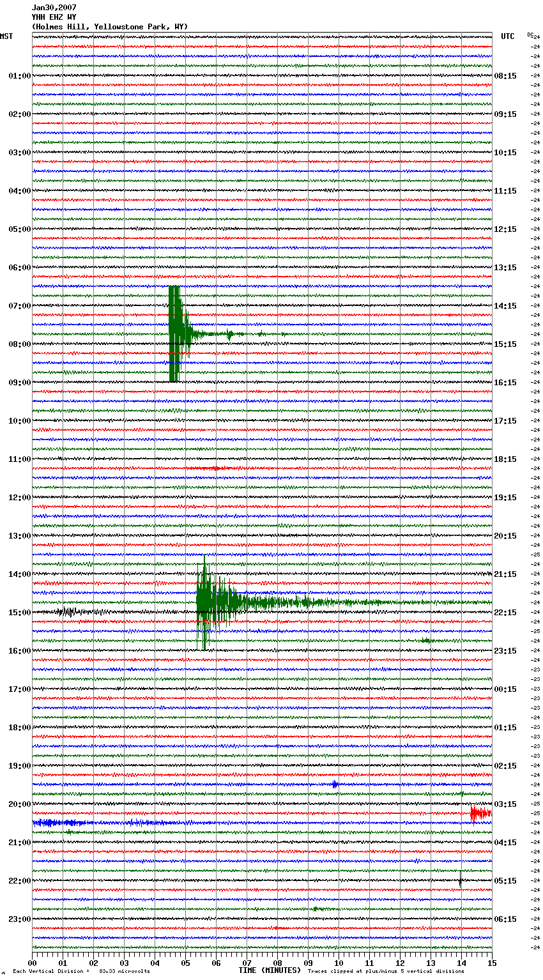The width and height of the screenshot is (543, 980).
Task: Click the MST axis header
Action: tap(6, 36)
